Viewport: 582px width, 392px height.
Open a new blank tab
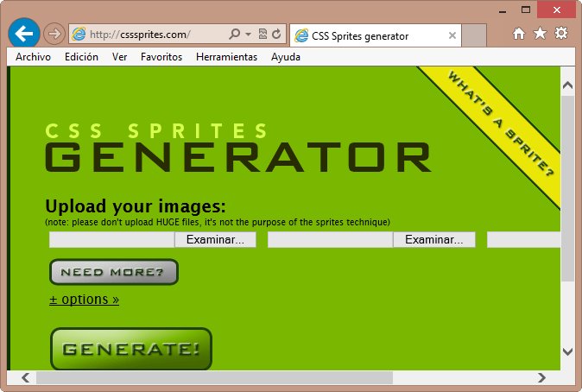pyautogui.click(x=474, y=35)
